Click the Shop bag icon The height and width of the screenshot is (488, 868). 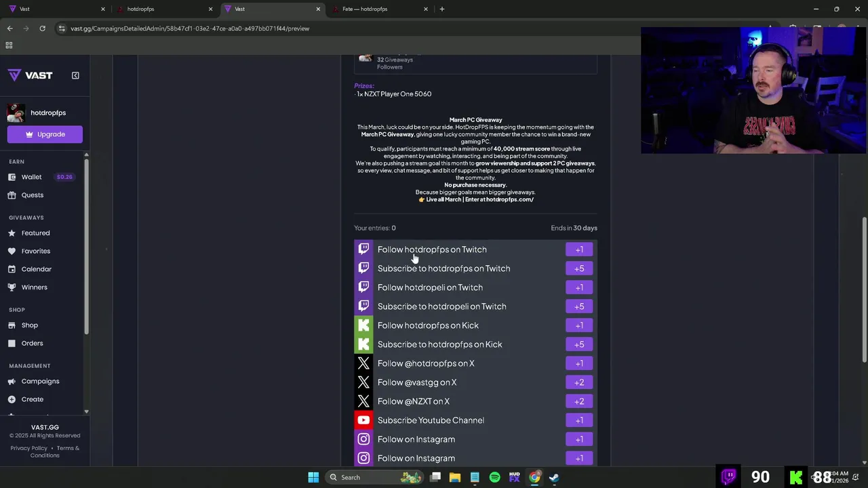(x=12, y=325)
